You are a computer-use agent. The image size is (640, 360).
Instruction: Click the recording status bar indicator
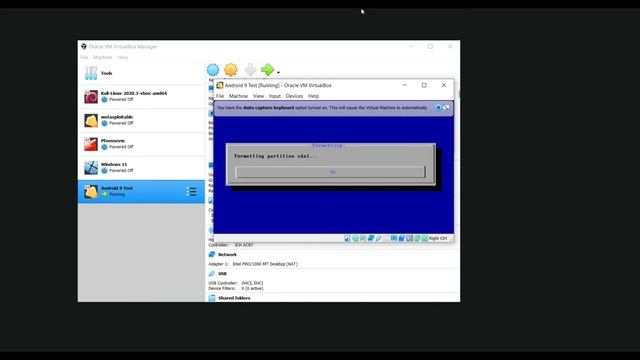(402, 238)
